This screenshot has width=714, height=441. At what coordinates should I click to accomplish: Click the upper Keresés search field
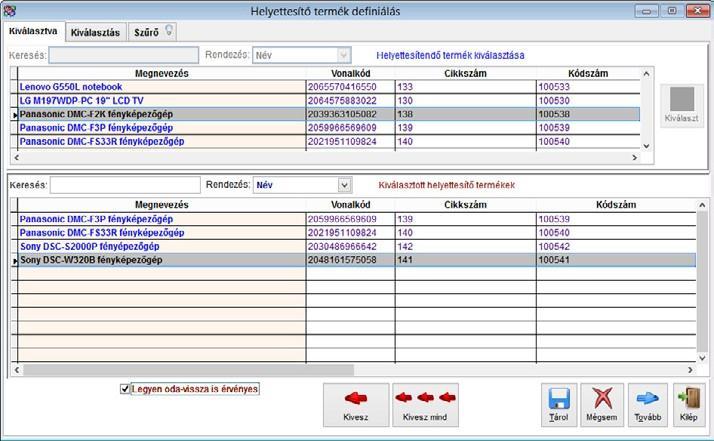tap(124, 55)
